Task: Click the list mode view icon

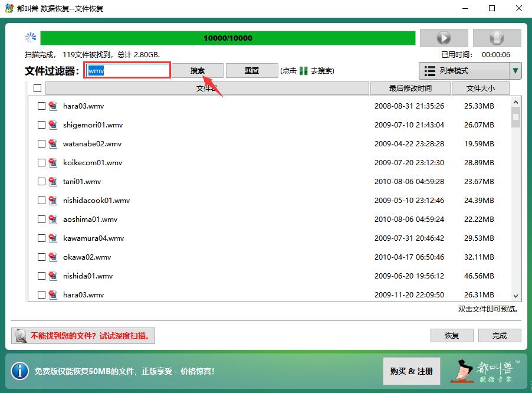Action: click(x=430, y=71)
